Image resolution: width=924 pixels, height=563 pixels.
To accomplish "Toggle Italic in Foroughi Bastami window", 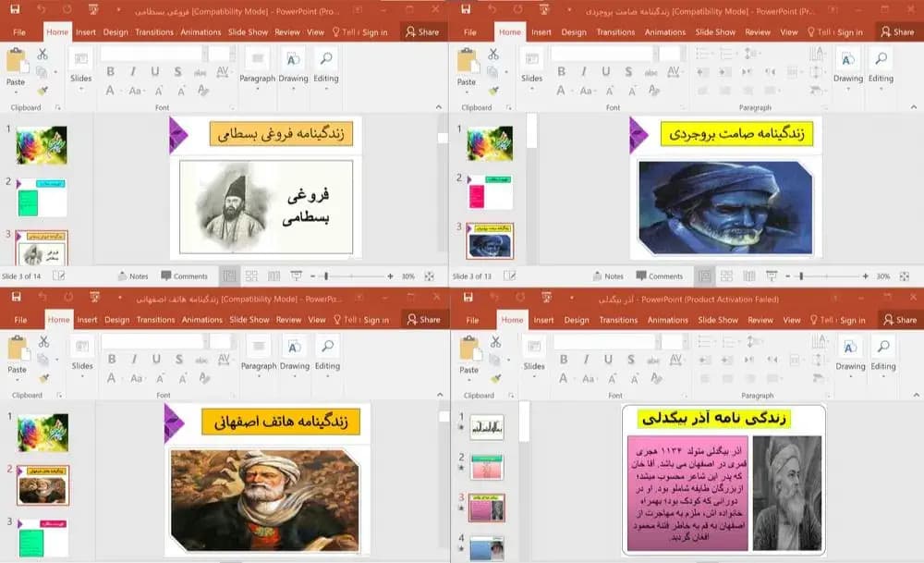I will point(132,72).
